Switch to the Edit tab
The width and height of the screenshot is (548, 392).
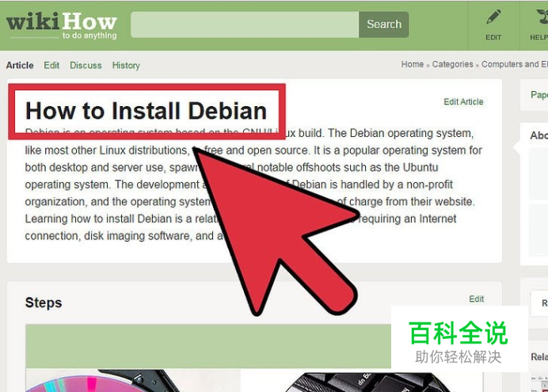click(51, 65)
